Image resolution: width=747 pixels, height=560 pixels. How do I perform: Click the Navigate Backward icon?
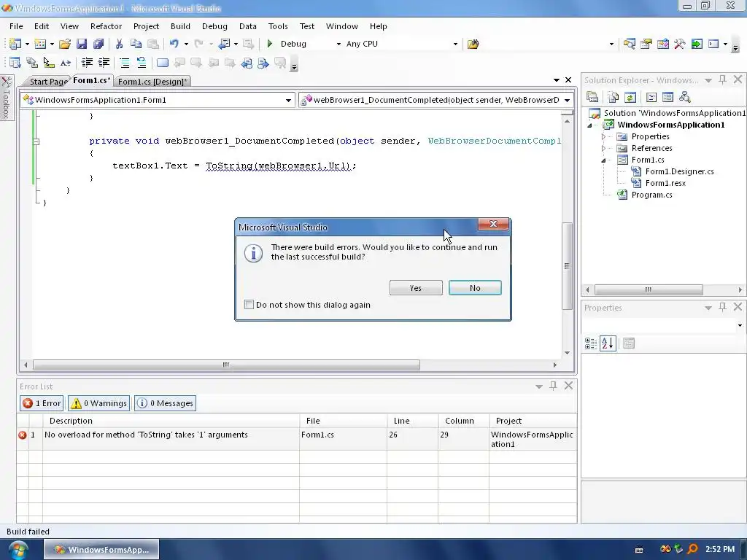pos(224,44)
